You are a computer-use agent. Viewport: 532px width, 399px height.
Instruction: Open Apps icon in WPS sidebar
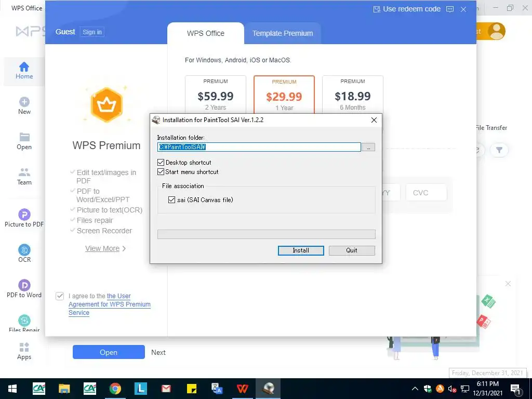24,347
